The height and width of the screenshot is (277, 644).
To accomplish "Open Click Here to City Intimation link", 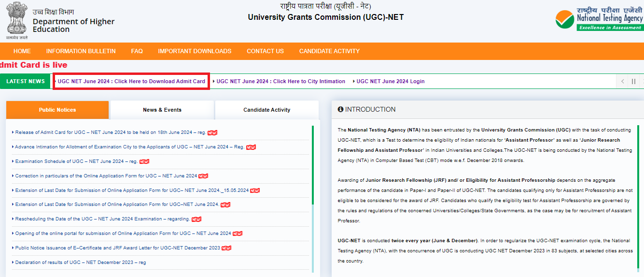I will tap(281, 81).
